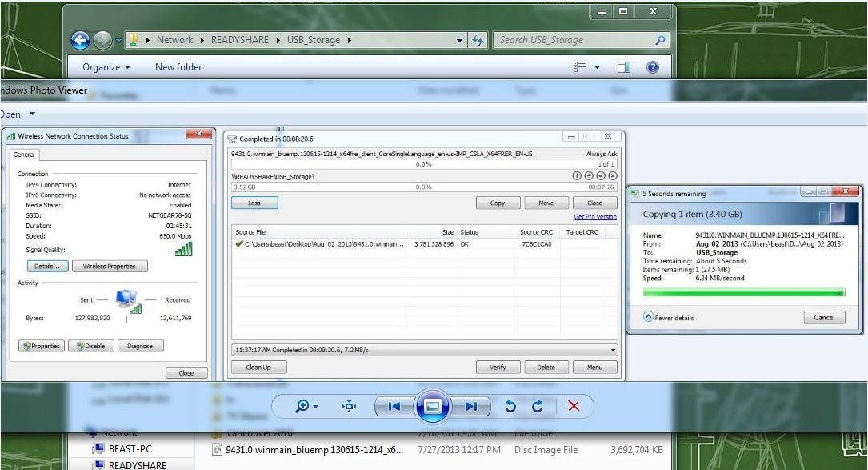Click the Always Ask option in TeraCopy
Viewport: 868px width, 470px height.
(x=601, y=154)
